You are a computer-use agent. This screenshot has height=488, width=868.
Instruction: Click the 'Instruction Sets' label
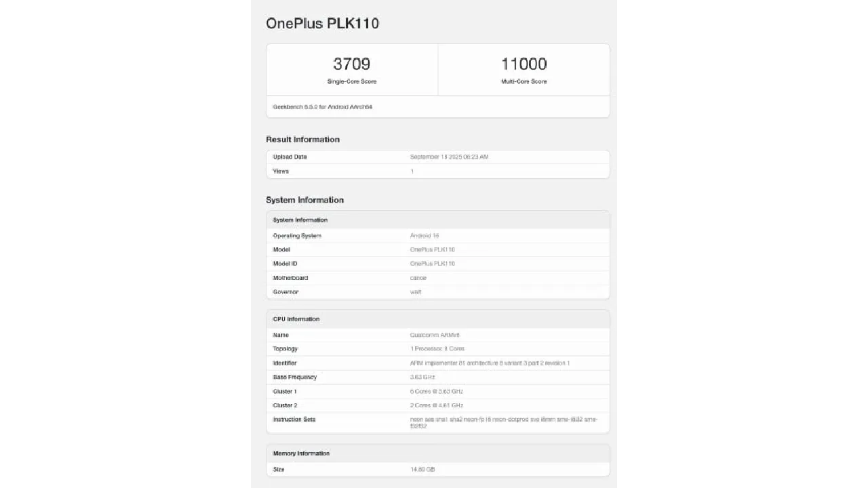pyautogui.click(x=294, y=420)
